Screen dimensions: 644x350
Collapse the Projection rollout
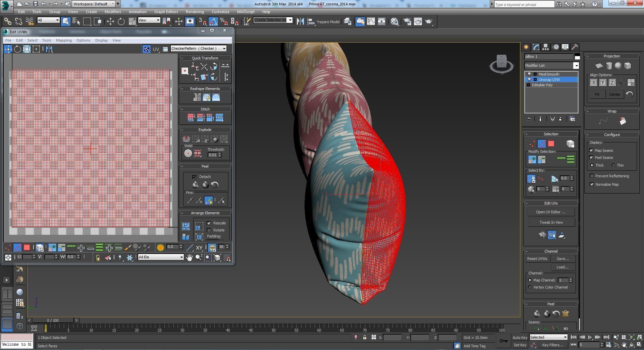(x=612, y=56)
